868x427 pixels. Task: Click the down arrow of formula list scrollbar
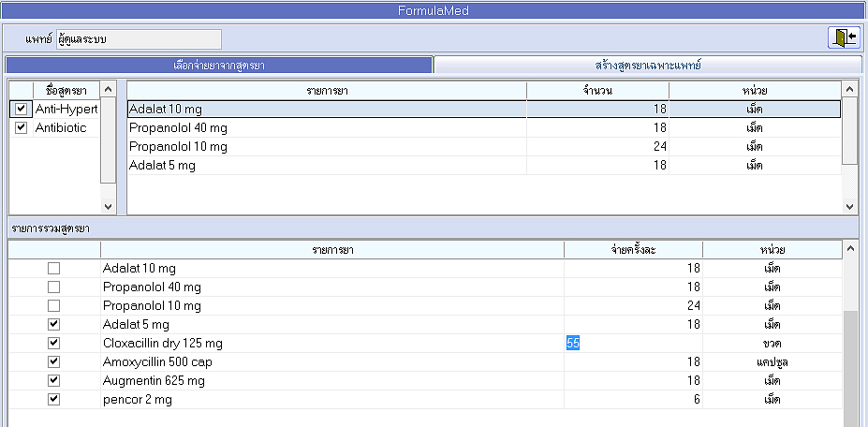108,207
